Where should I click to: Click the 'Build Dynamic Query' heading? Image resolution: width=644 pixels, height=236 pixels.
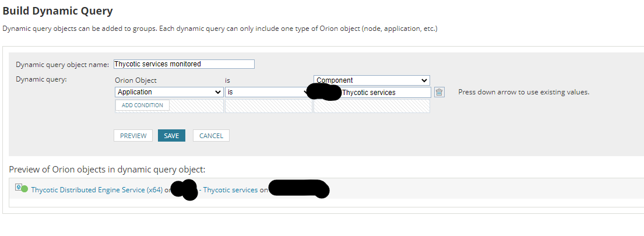click(58, 11)
